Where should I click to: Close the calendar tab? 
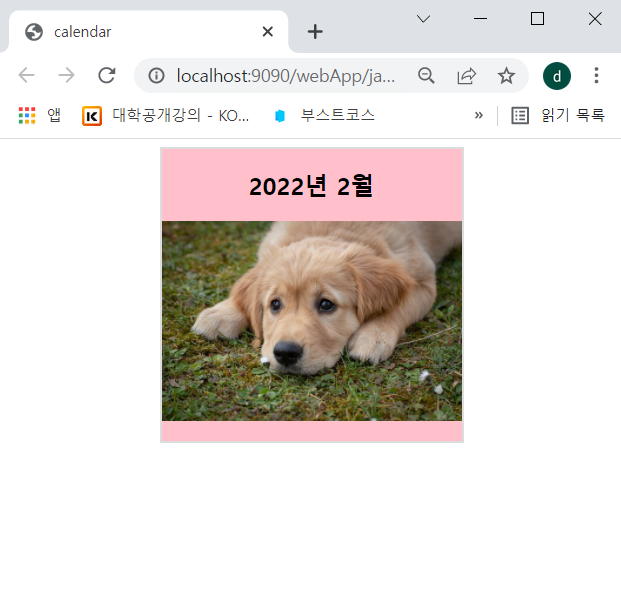pos(268,32)
